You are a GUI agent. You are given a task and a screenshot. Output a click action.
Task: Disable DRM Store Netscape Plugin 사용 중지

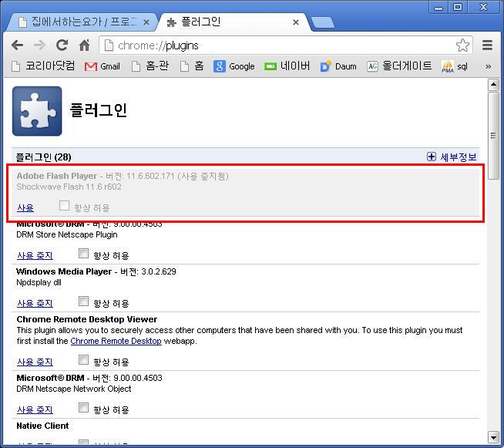[x=35, y=256]
